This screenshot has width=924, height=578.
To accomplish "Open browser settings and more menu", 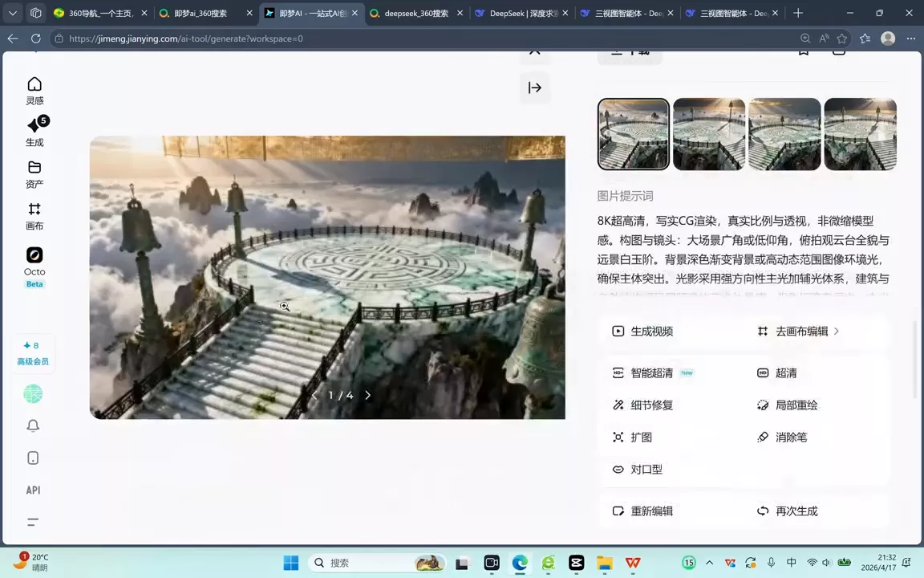I will 911,39.
